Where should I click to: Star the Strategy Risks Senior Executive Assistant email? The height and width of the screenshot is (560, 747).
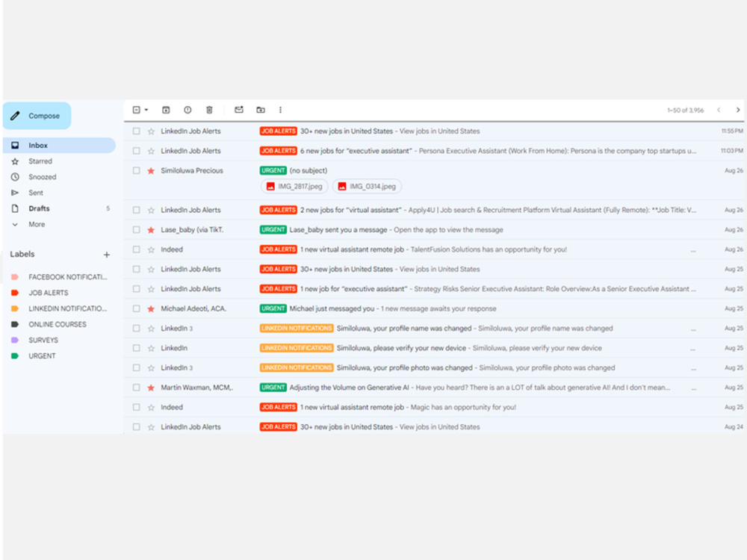pos(151,289)
